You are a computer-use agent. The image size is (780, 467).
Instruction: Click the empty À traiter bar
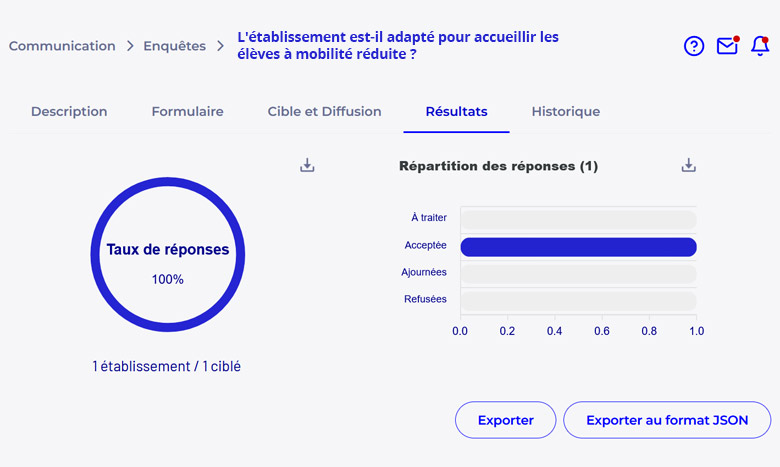pos(579,220)
